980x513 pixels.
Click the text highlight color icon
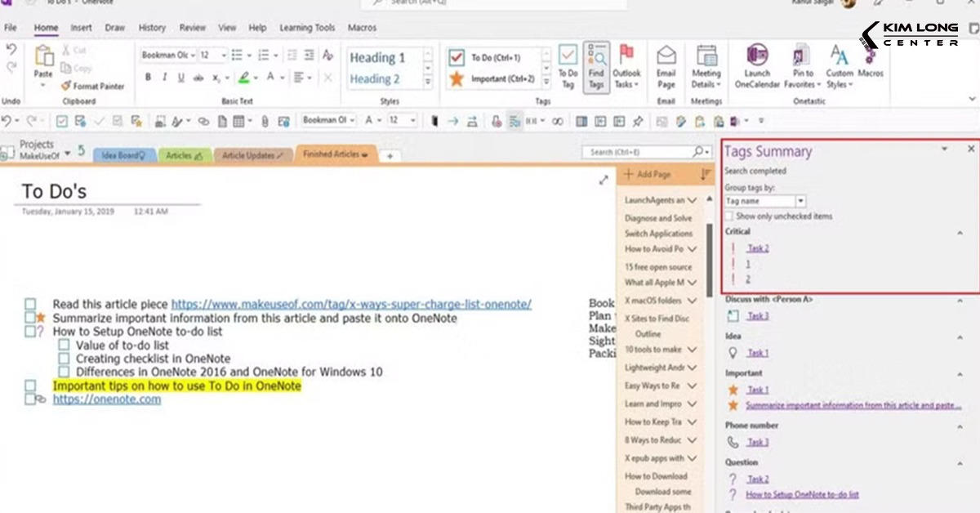243,77
